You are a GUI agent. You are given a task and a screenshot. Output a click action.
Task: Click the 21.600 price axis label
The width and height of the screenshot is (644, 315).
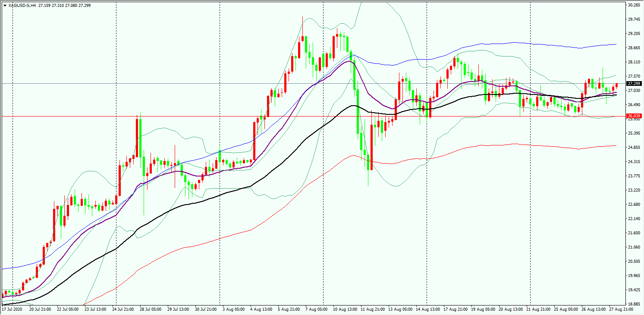click(x=634, y=233)
